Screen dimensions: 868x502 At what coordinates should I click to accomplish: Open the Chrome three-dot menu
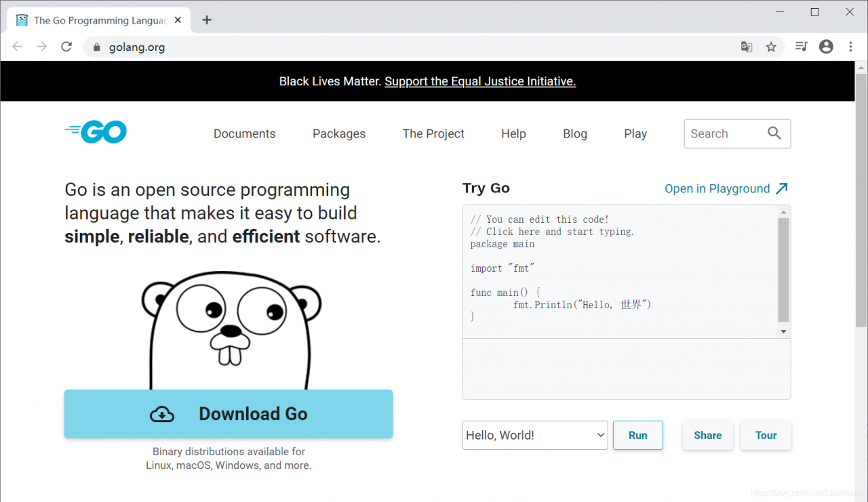[850, 47]
